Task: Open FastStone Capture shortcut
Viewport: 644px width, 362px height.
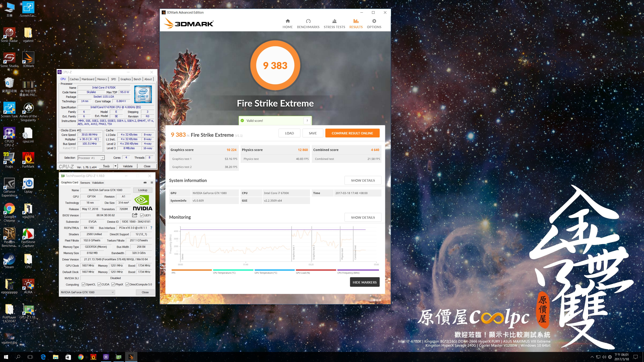Action: tap(28, 238)
